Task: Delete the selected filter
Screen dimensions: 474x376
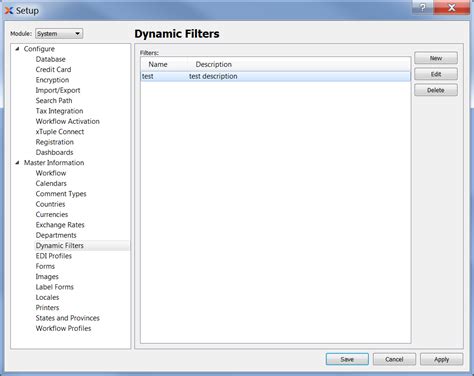Action: tap(436, 90)
